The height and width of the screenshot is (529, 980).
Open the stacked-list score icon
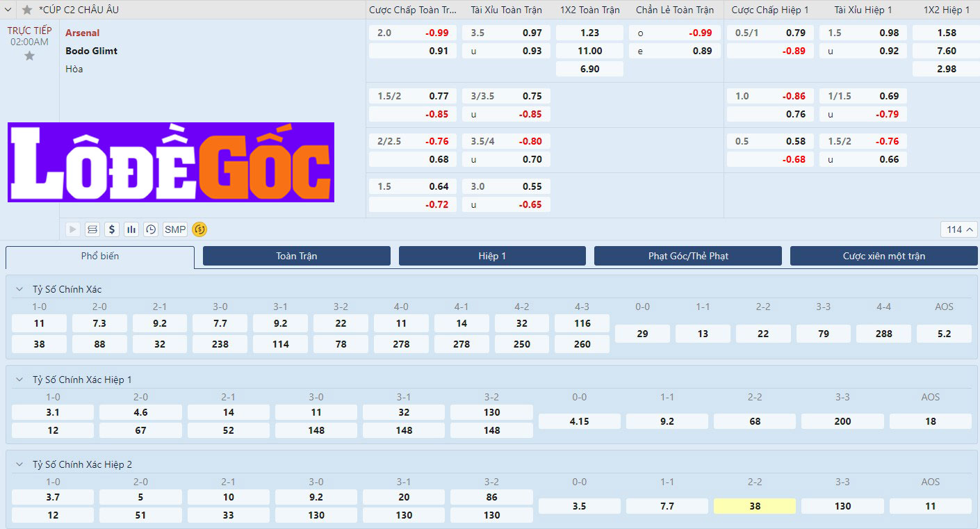coord(92,229)
